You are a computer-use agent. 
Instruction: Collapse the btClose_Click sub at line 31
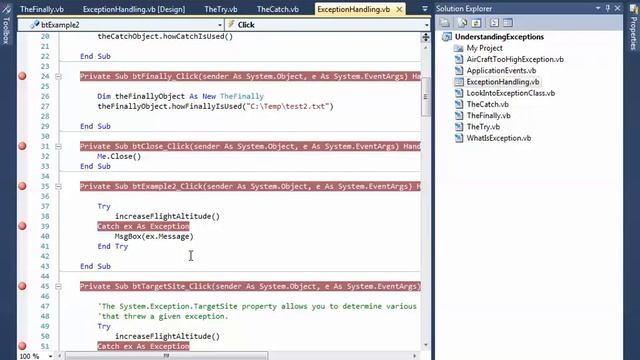click(x=58, y=146)
